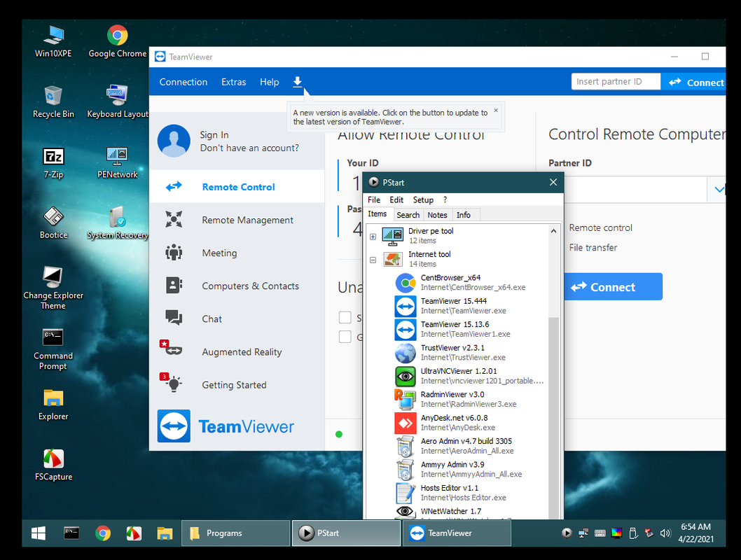Collapse the Internet tool group
This screenshot has height=560, width=741.
click(x=373, y=260)
